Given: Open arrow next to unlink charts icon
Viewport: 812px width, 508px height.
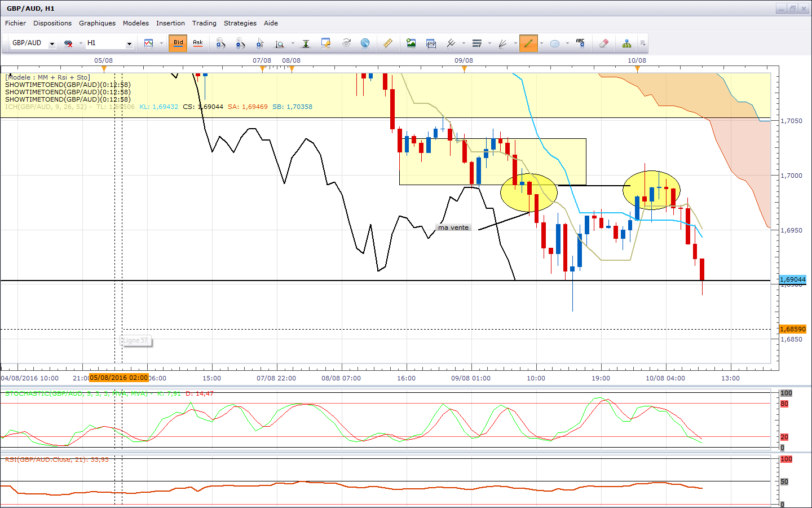Looking at the screenshot, I should coord(81,43).
